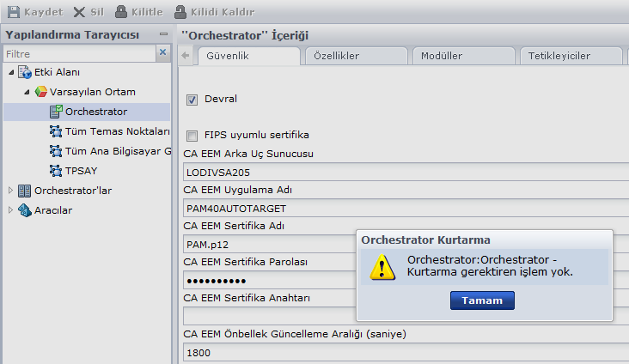Click the Sil toolbar label
The image size is (629, 364).
pyautogui.click(x=97, y=12)
